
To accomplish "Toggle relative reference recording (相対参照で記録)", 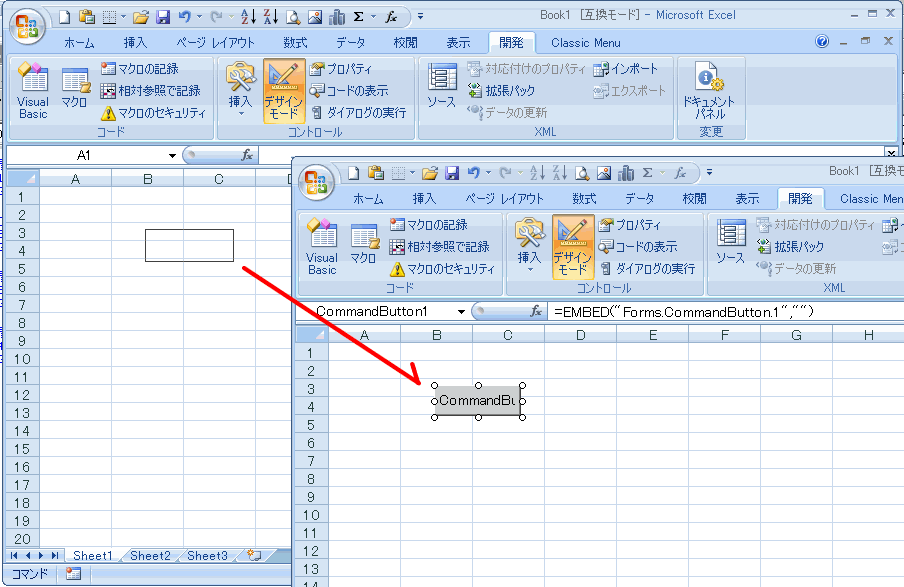I will pos(150,91).
